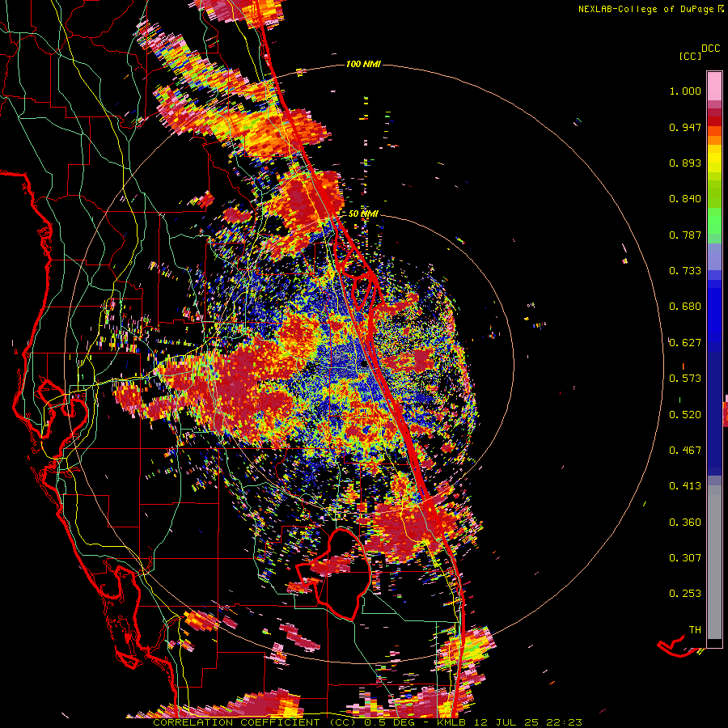Select the 0.680 color scale value
Image resolution: width=728 pixels, height=728 pixels.
click(x=685, y=307)
